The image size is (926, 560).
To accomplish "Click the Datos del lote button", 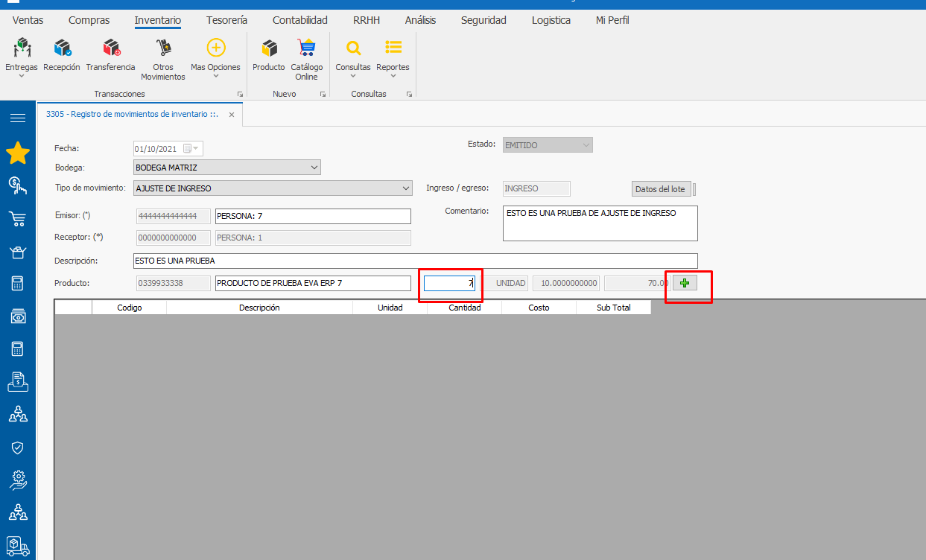I will pos(660,189).
